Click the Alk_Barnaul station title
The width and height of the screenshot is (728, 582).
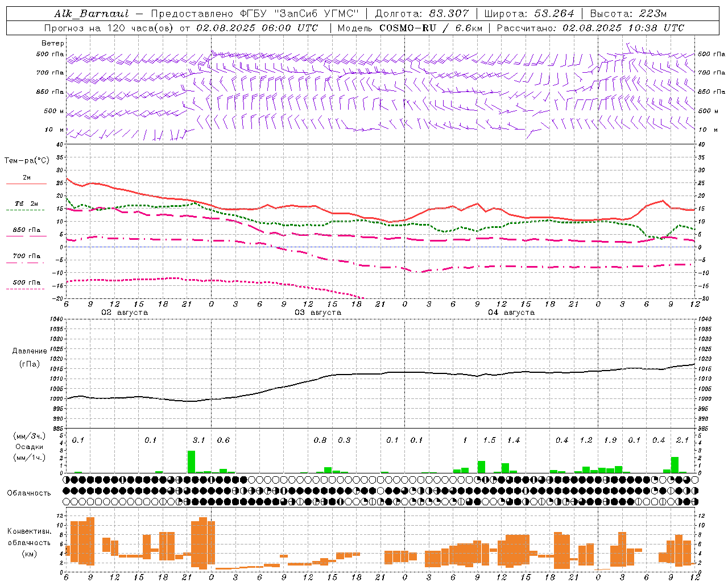point(92,14)
